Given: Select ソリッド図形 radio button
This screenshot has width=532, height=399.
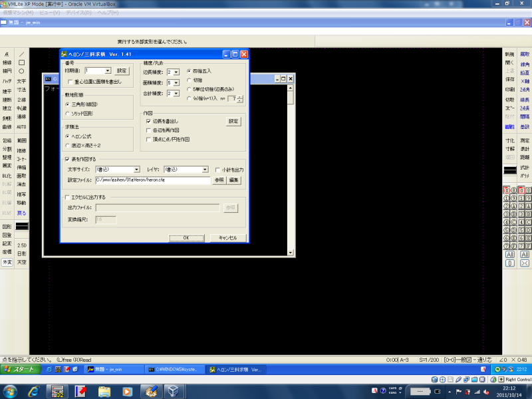Looking at the screenshot, I should click(68, 114).
